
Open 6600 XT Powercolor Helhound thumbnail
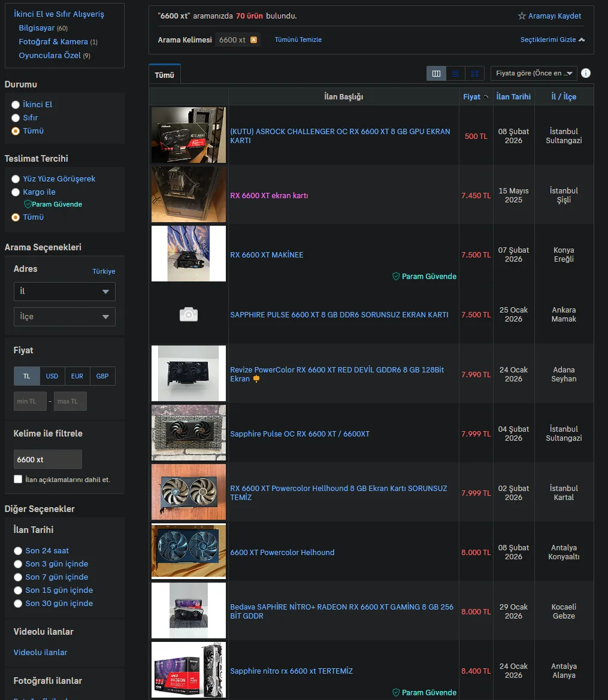pos(189,551)
